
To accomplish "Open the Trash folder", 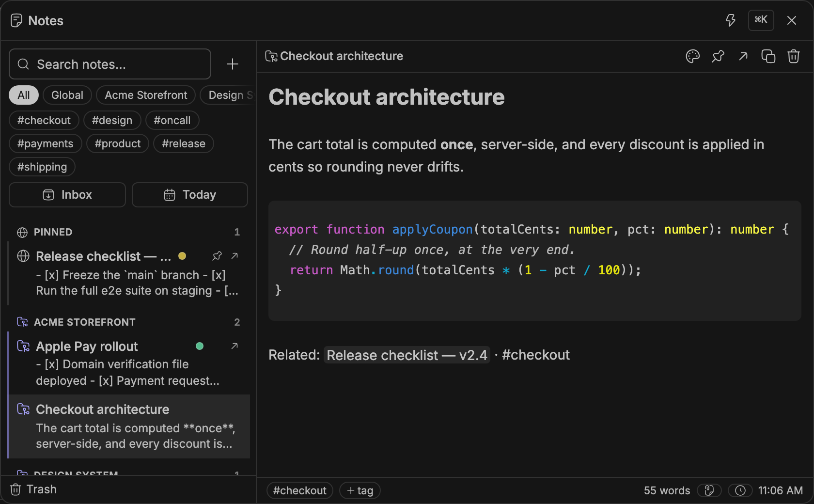I will pos(33,489).
